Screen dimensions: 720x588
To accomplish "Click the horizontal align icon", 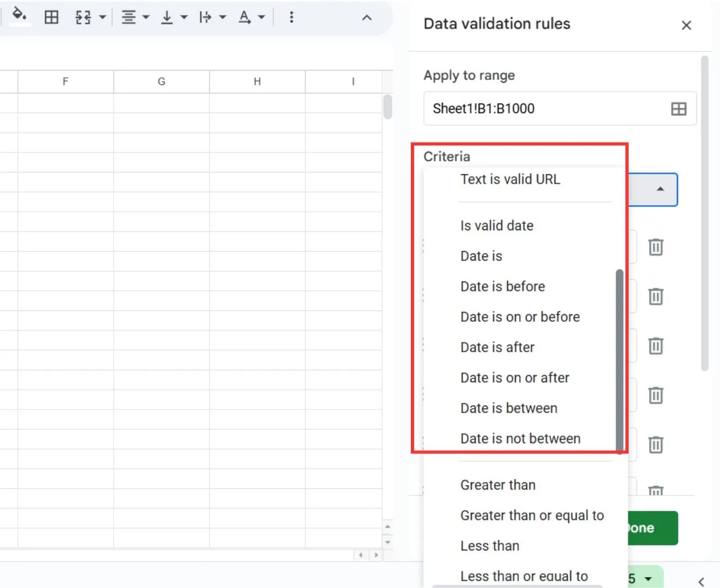I will point(128,17).
